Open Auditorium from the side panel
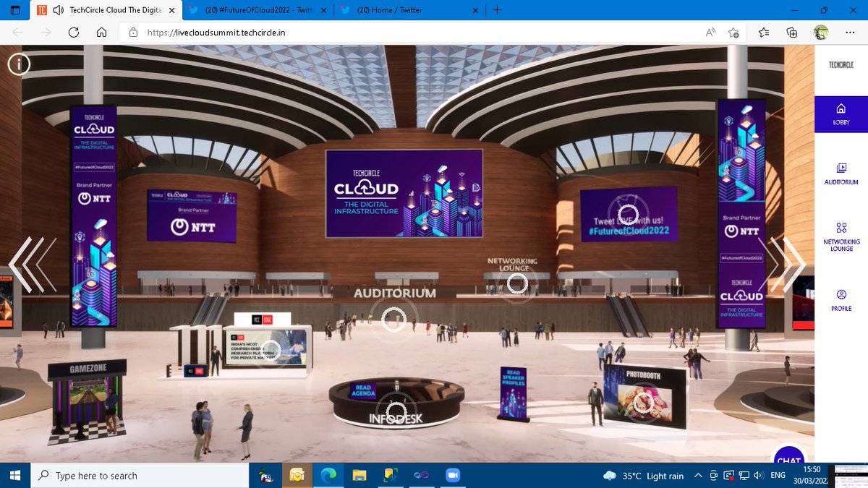Viewport: 868px width, 488px height. click(841, 174)
